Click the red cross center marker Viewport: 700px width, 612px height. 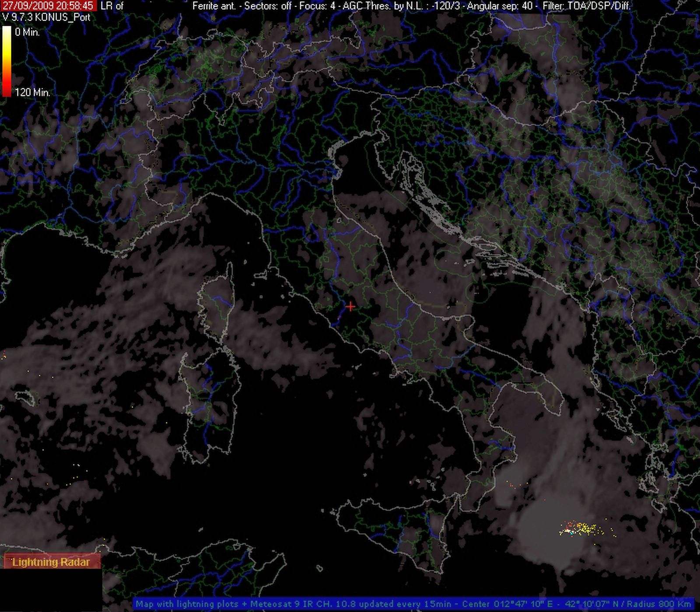(350, 307)
